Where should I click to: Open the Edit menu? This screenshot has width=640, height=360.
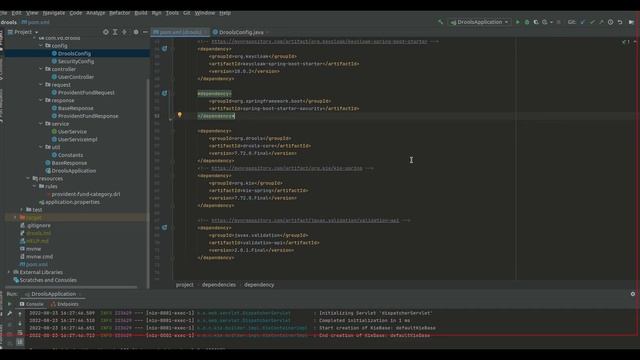[16, 13]
